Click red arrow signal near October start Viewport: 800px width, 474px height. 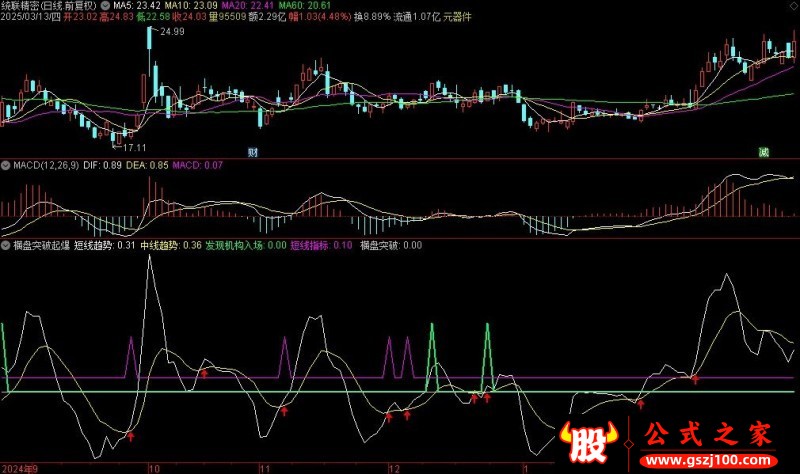pos(131,437)
